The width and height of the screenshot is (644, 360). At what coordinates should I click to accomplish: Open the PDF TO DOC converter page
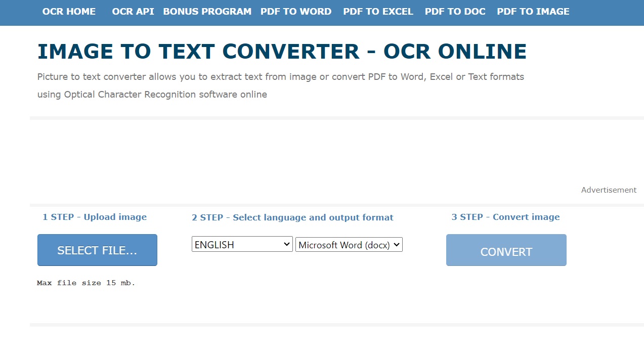tap(455, 11)
